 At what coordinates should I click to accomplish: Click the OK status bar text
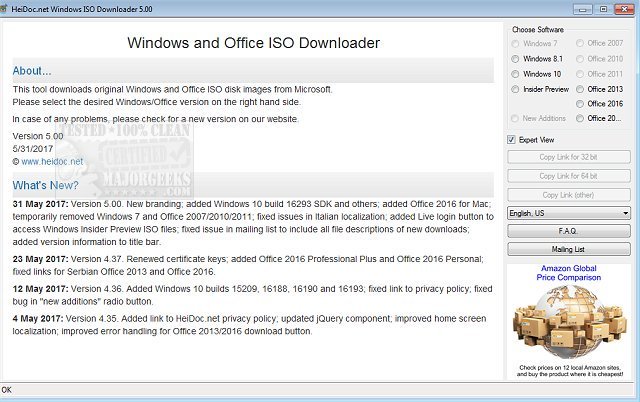[x=7, y=390]
